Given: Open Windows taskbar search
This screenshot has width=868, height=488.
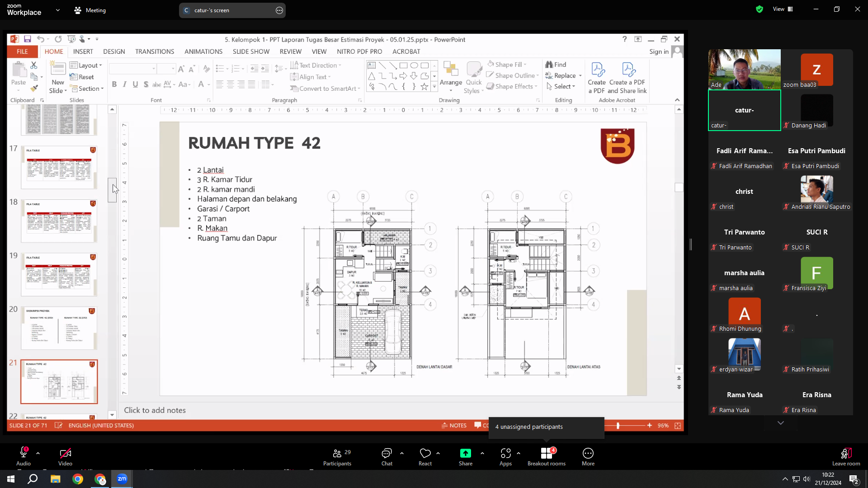Looking at the screenshot, I should pyautogui.click(x=33, y=479).
